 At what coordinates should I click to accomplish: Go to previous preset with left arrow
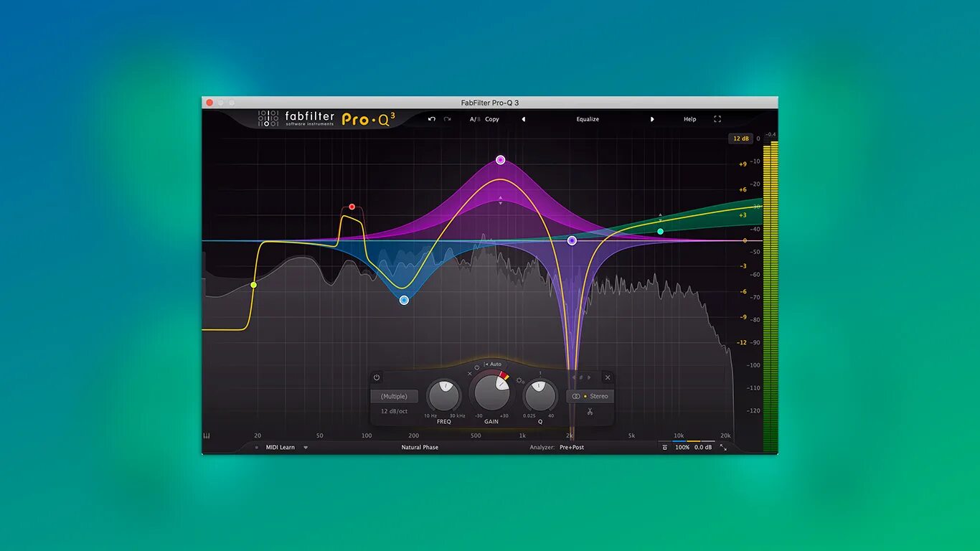pos(523,119)
